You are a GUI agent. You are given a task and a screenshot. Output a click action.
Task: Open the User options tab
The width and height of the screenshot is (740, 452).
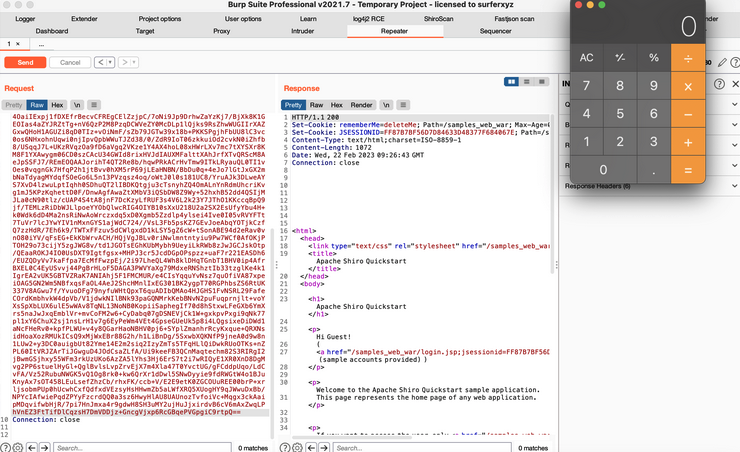click(243, 19)
